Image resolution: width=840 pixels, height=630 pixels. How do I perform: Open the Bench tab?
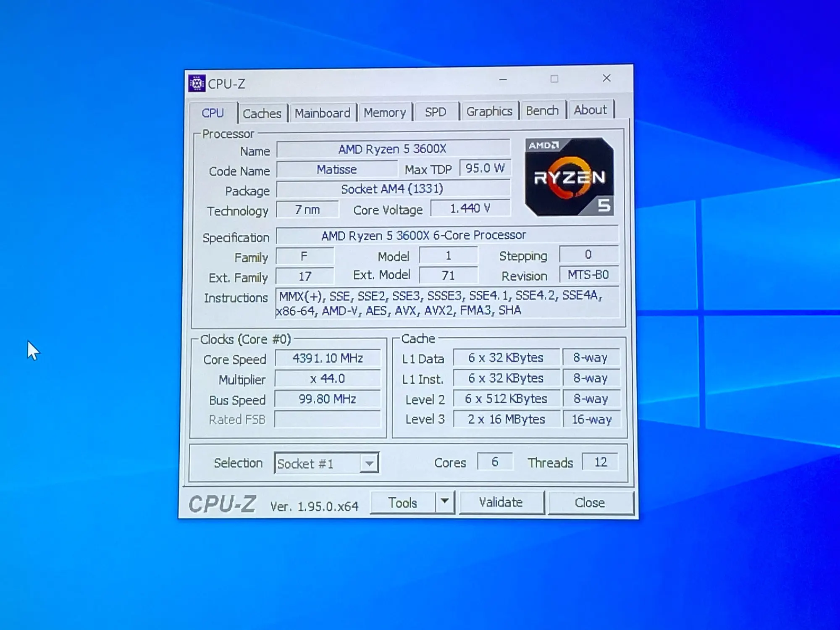(542, 111)
